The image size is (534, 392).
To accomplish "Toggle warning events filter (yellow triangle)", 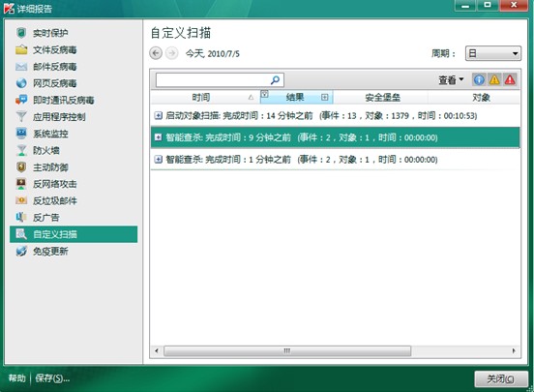I will click(x=494, y=79).
